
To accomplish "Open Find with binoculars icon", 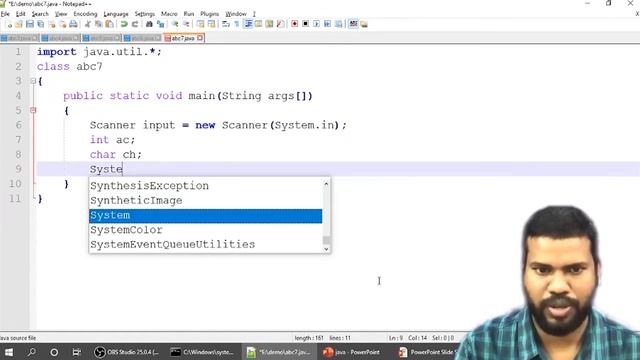I will click(x=149, y=24).
